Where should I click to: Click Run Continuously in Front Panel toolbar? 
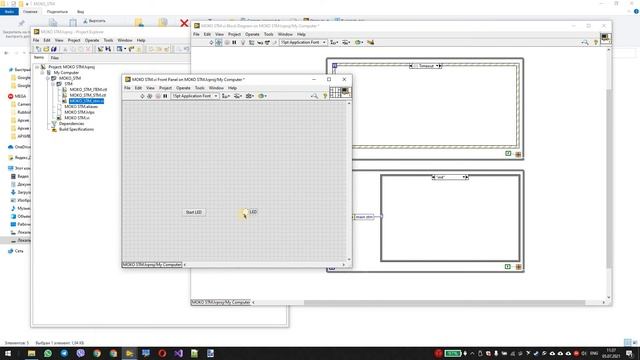coord(150,96)
